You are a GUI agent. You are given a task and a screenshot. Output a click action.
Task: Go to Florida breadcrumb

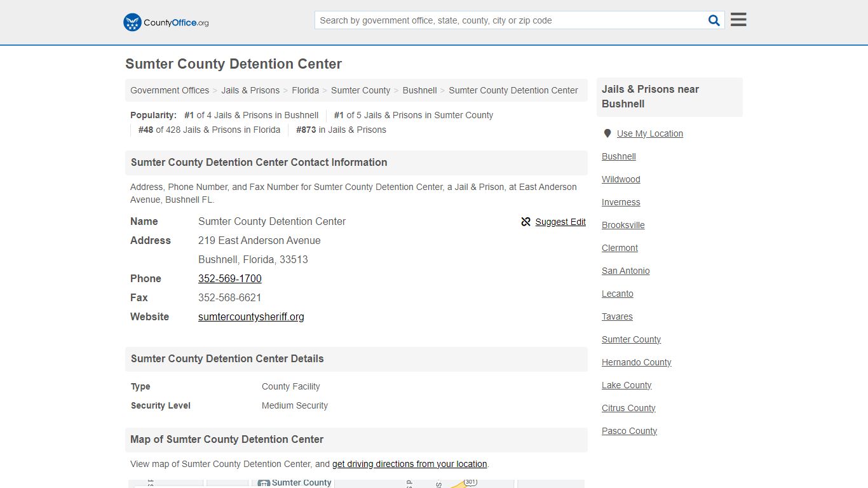306,90
